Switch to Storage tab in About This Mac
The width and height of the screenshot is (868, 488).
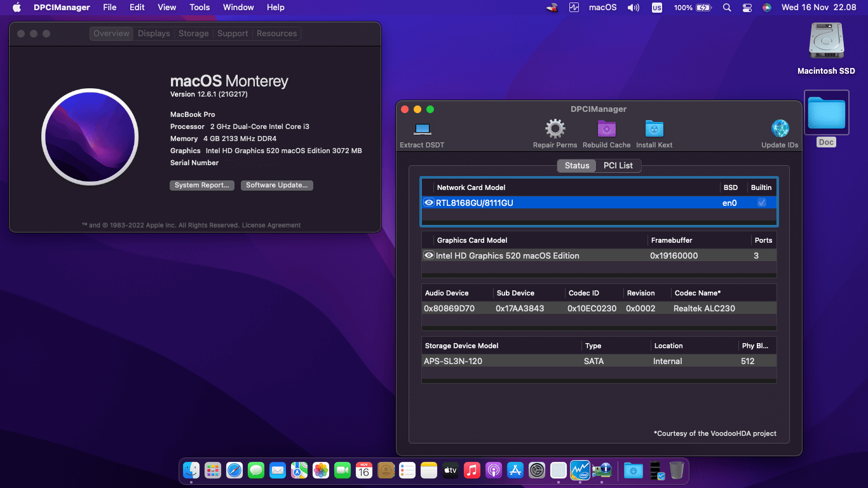(194, 34)
